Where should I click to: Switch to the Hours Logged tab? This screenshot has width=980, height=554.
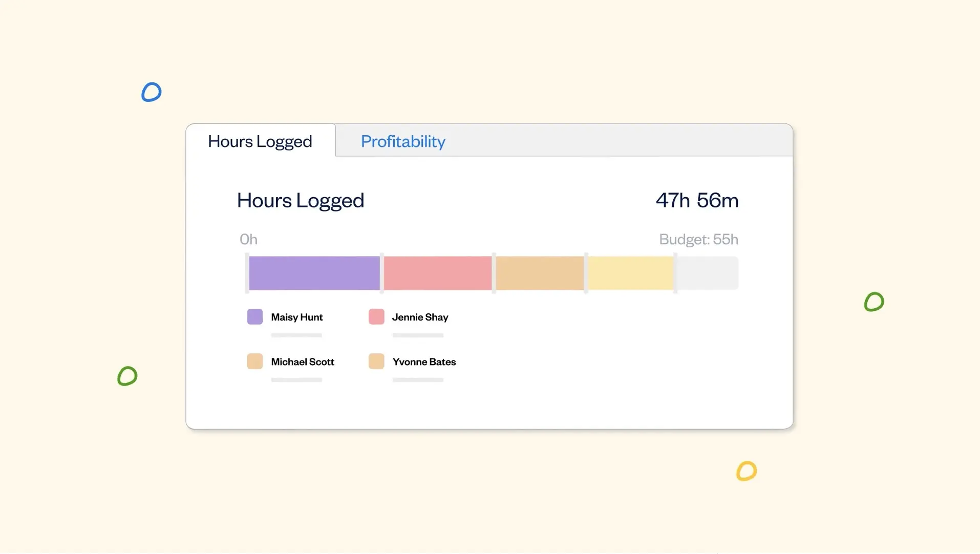click(260, 141)
